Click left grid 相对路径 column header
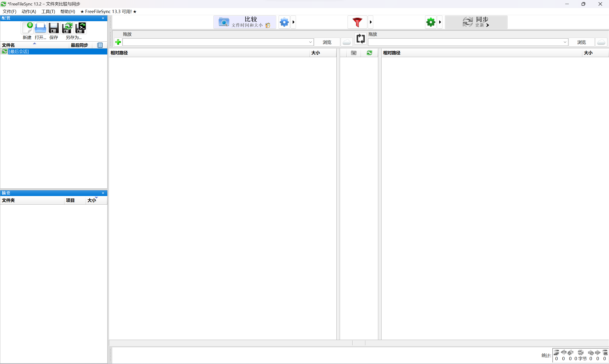 pos(209,53)
